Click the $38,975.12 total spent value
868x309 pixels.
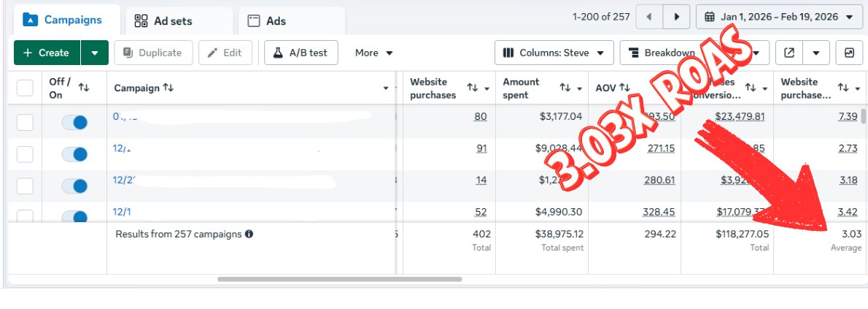tap(559, 234)
